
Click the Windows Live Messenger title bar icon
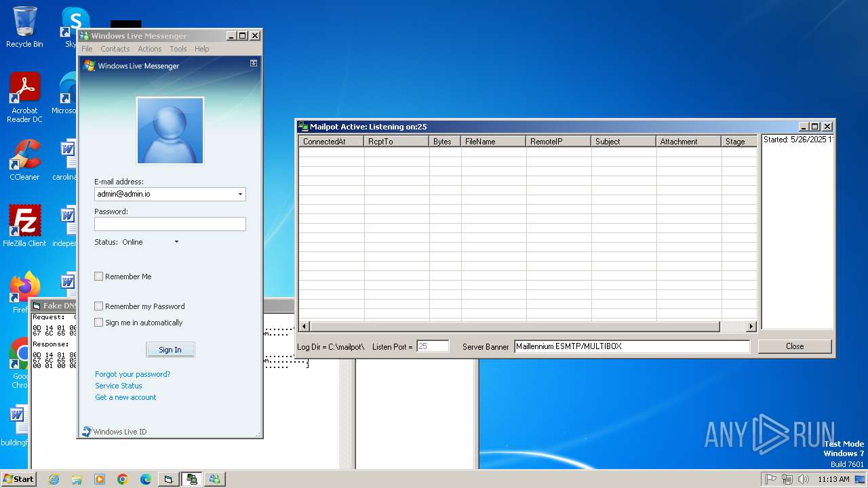pos(84,36)
